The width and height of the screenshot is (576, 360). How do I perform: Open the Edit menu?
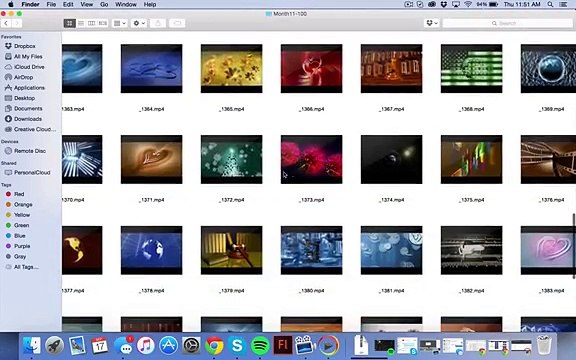coord(68,4)
